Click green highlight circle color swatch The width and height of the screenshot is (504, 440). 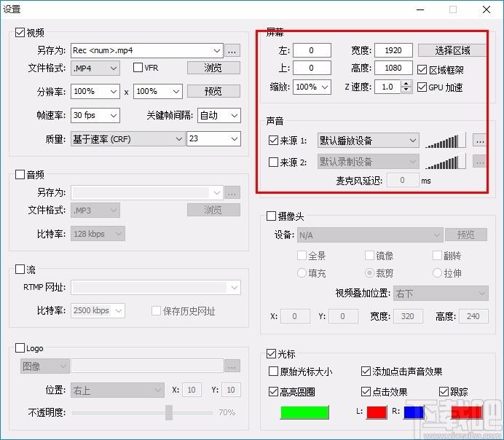tap(304, 412)
